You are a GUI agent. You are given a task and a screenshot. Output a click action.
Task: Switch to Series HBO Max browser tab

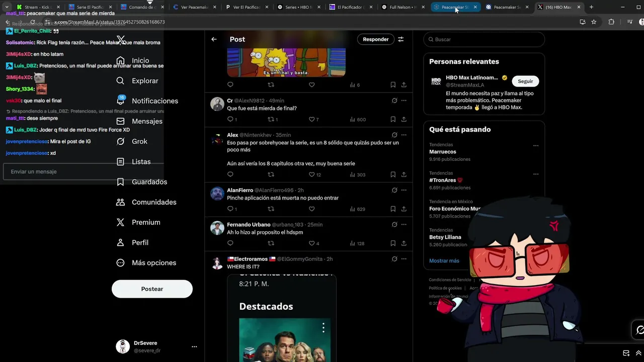[x=299, y=7]
